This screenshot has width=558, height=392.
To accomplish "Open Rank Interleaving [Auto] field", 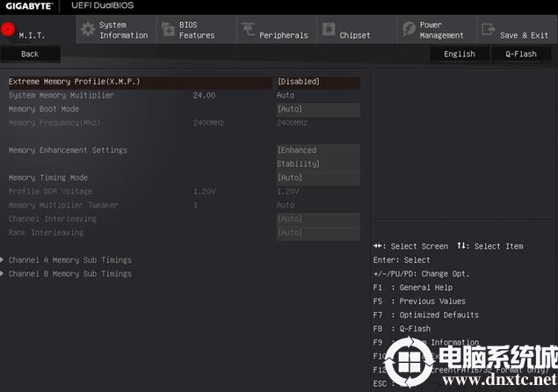I will tap(318, 233).
